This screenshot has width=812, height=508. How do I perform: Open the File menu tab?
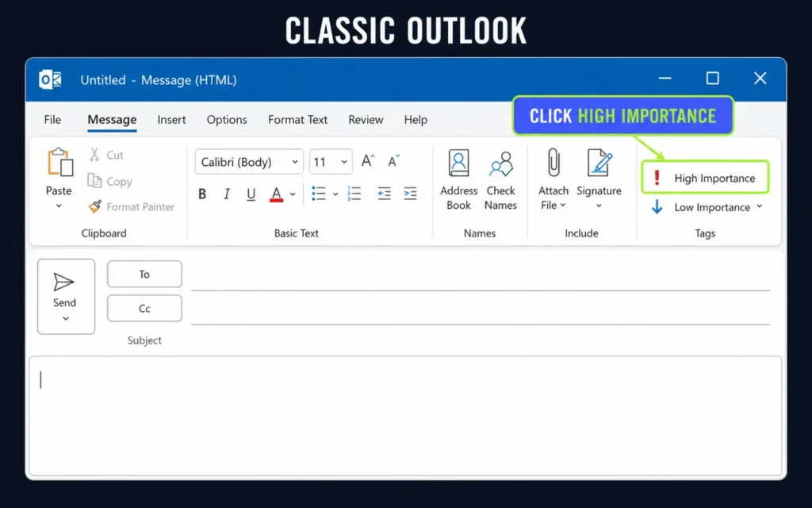click(x=52, y=120)
